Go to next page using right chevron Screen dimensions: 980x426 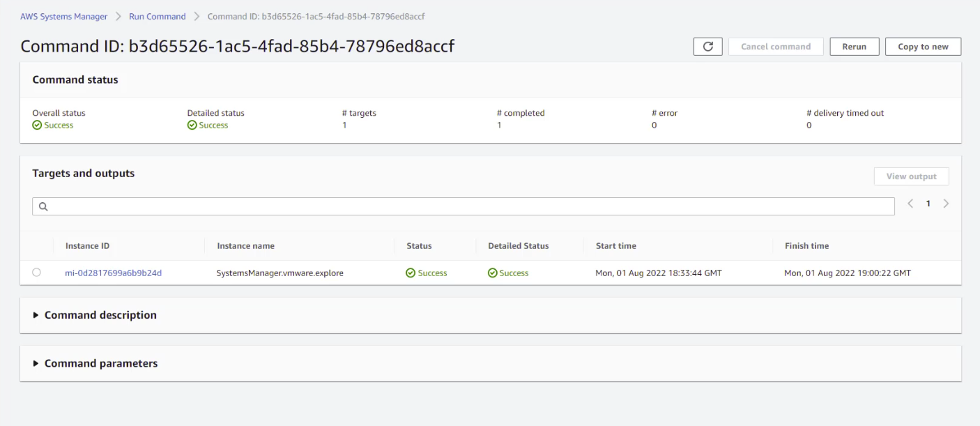946,203
